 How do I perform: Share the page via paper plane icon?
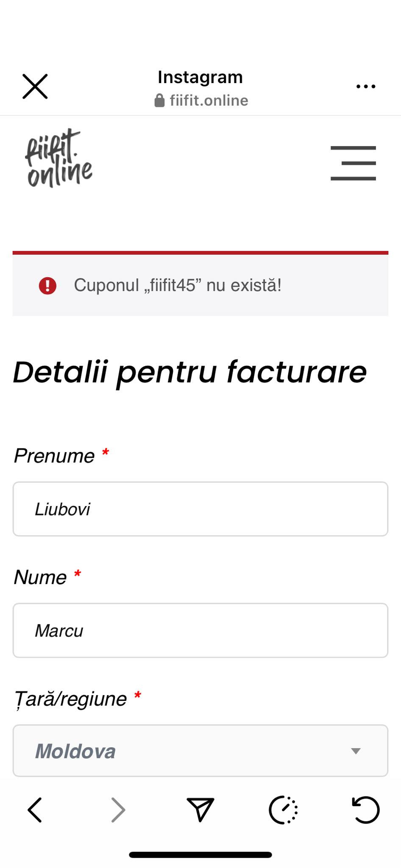click(x=200, y=810)
